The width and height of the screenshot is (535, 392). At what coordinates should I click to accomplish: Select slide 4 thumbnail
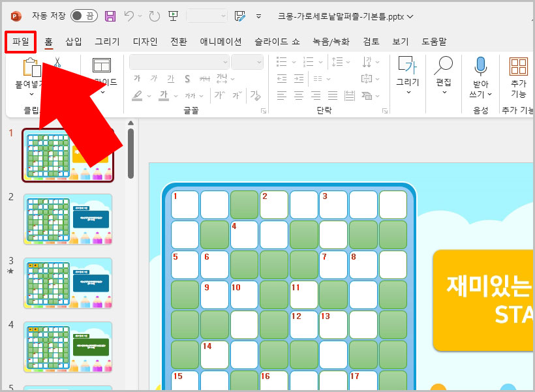(68, 346)
